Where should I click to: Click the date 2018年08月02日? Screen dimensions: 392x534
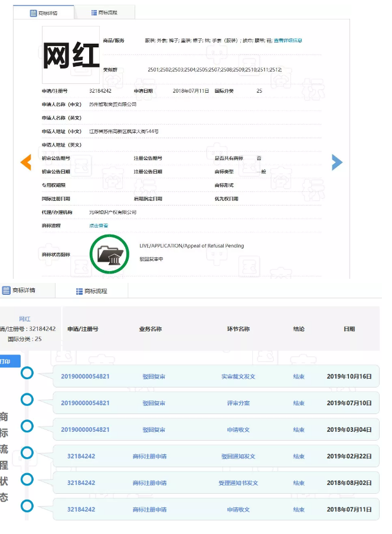tap(349, 483)
